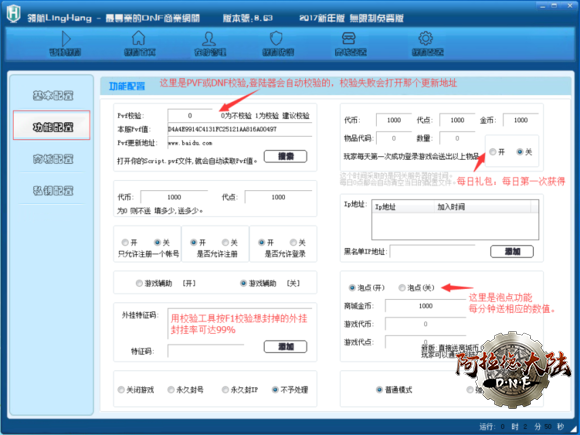This screenshot has width=580, height=435.
Task: Click 搜索 button for Script.pvf
Action: [x=285, y=156]
